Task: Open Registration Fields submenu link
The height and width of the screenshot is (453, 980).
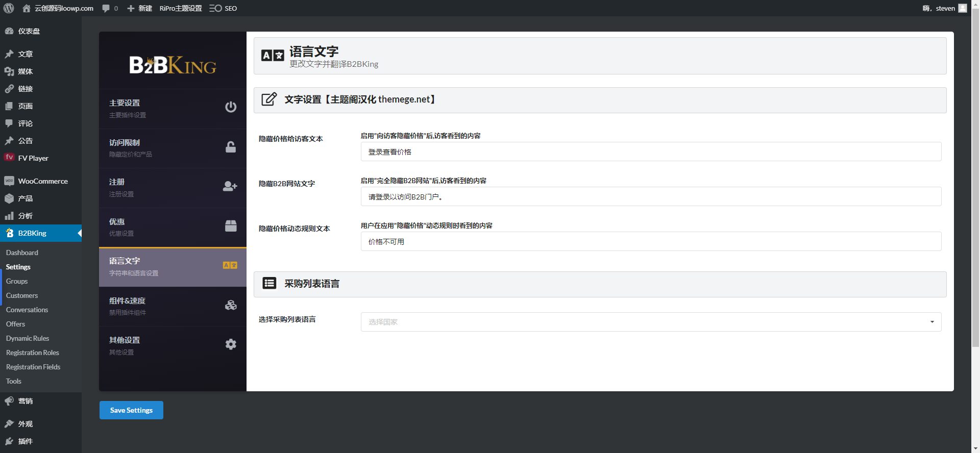Action: [33, 367]
